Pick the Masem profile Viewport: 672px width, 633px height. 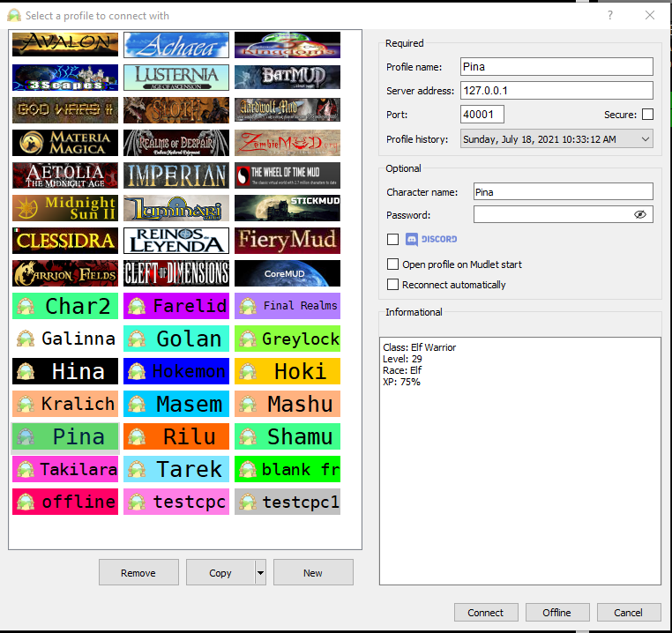pyautogui.click(x=176, y=404)
